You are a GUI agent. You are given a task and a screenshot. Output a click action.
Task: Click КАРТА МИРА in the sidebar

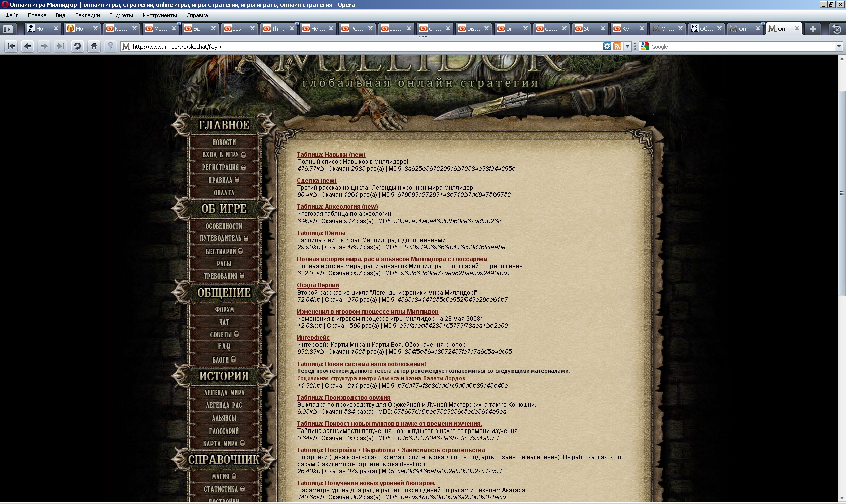click(224, 444)
